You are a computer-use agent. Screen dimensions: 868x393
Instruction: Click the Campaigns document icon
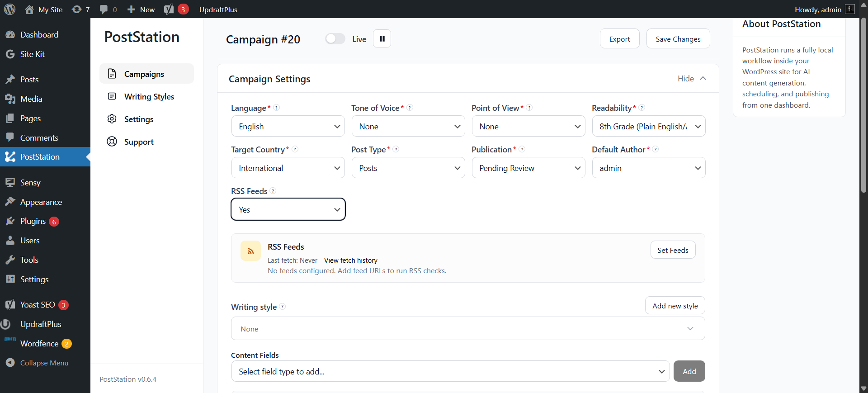(112, 74)
